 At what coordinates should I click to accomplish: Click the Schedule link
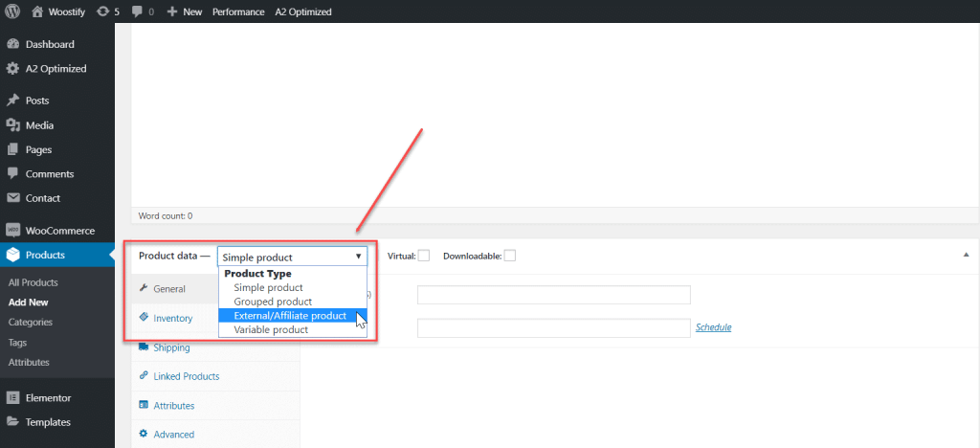(713, 327)
